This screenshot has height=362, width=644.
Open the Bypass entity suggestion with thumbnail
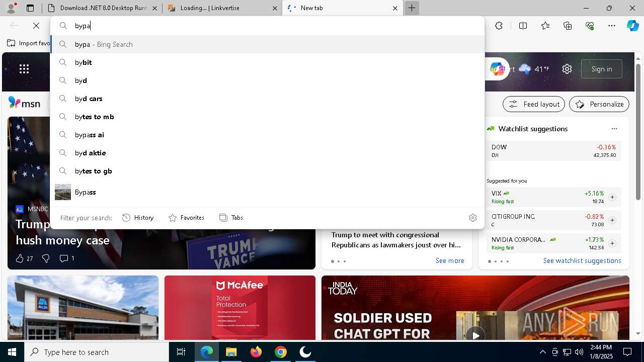pos(267,192)
